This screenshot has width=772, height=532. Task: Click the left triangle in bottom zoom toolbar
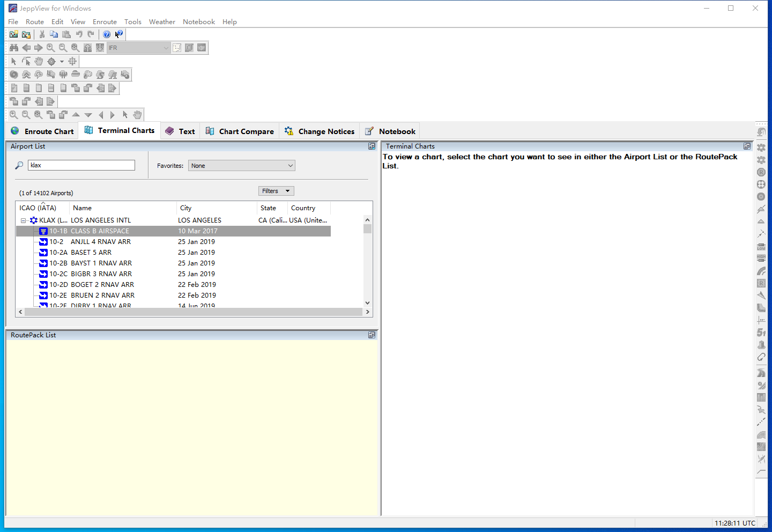click(101, 115)
